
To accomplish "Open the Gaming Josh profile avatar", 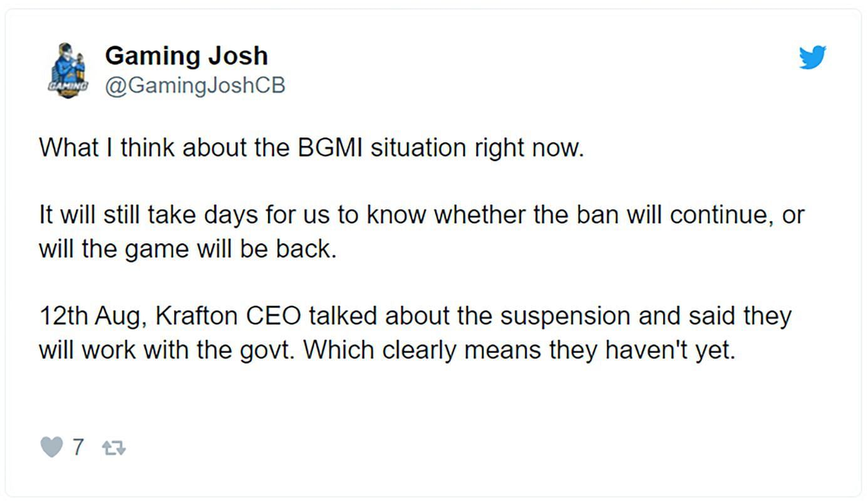I will pos(68,71).
